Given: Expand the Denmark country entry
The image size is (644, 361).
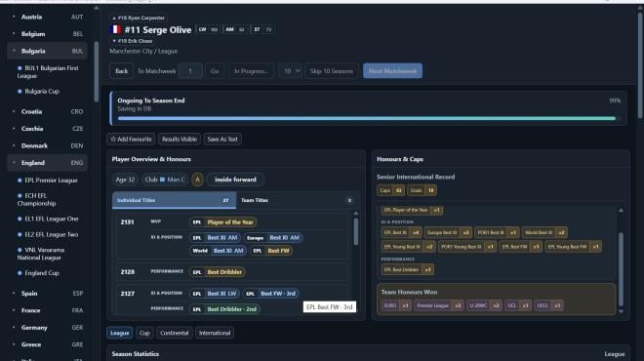Looking at the screenshot, I should pyautogui.click(x=47, y=145).
